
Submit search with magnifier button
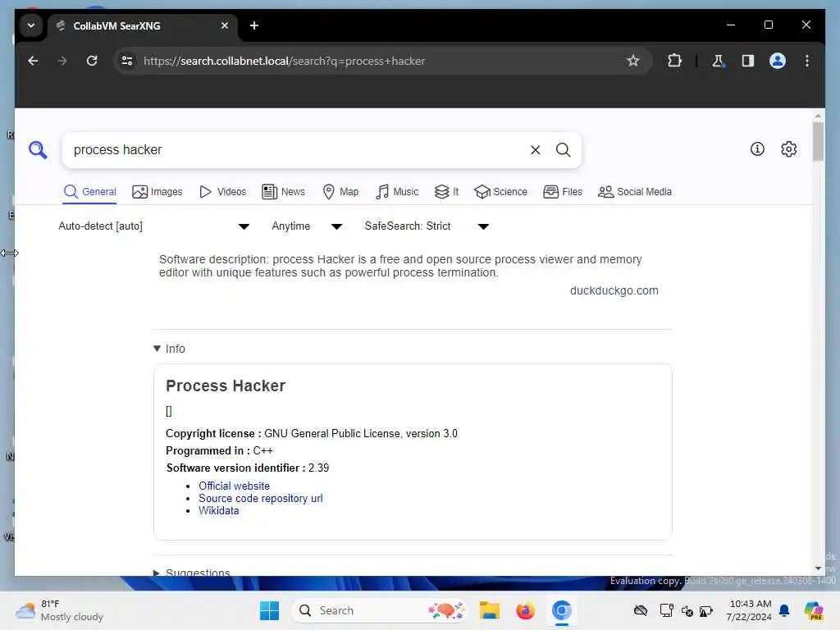[563, 150]
